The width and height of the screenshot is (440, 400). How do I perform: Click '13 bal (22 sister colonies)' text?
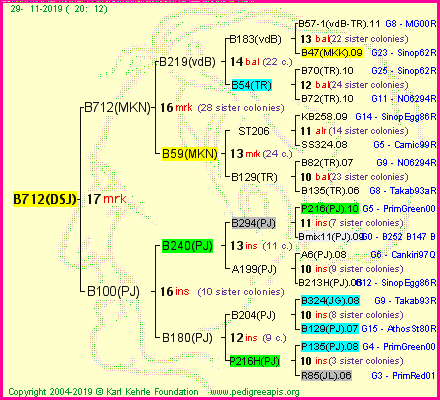[354, 39]
